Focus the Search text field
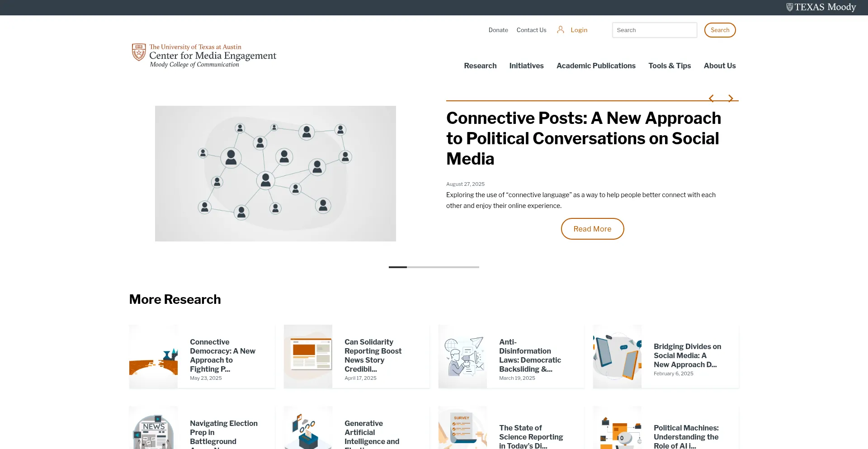The image size is (868, 449). coord(654,30)
